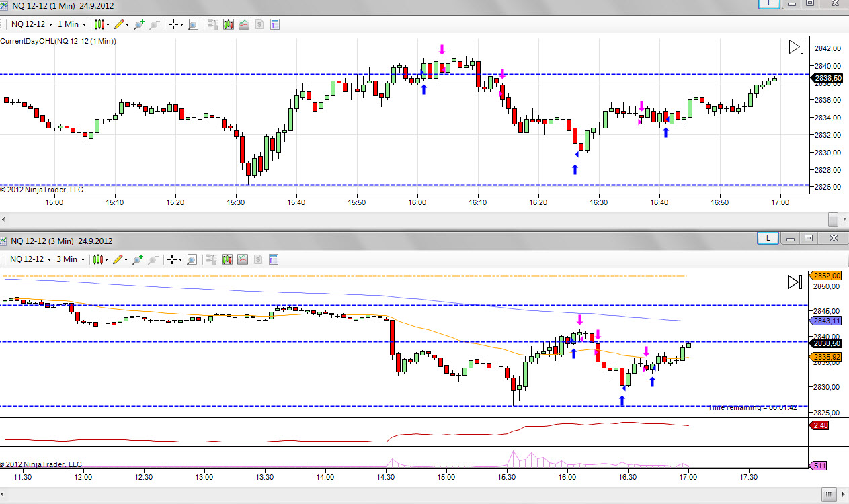This screenshot has width=849, height=504.
Task: Click top chart horizontal scrollbar thumb
Action: click(x=833, y=220)
